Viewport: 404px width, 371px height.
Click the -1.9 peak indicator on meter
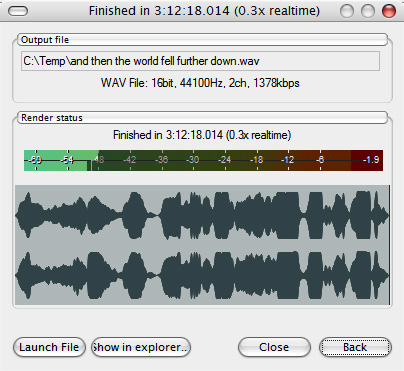[x=371, y=160]
